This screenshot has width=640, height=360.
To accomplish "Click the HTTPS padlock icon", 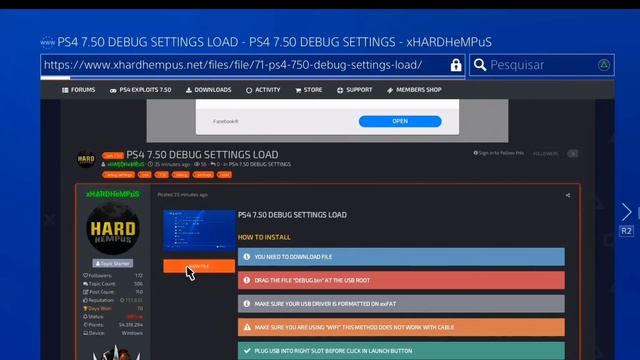I will (456, 65).
